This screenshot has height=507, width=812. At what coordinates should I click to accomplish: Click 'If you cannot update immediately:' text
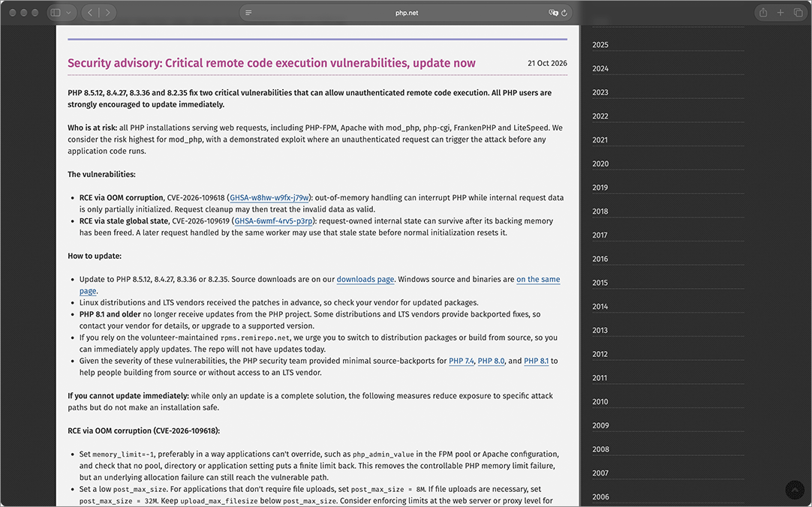tap(128, 396)
